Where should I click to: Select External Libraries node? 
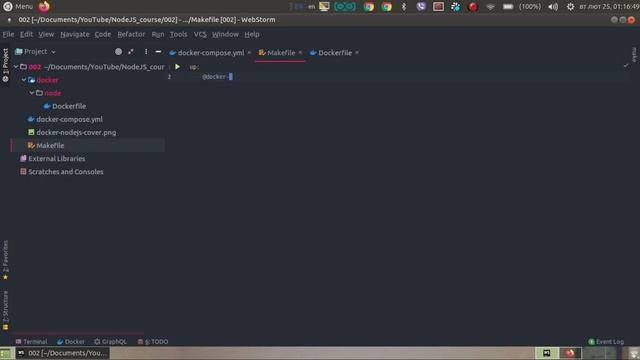point(56,158)
